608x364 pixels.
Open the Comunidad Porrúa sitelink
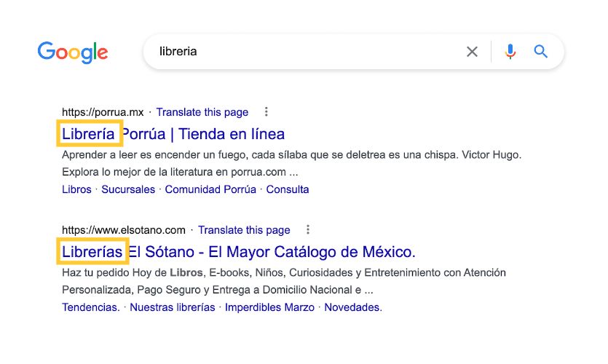coord(210,189)
